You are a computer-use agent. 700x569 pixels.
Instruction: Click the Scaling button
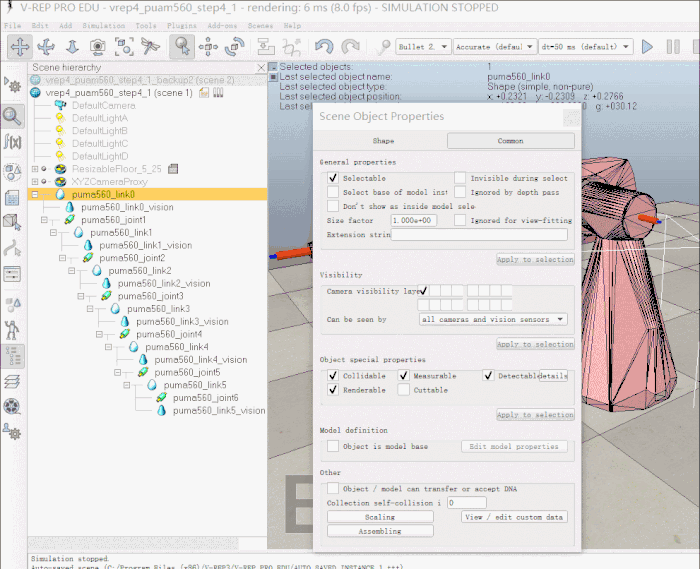[379, 517]
